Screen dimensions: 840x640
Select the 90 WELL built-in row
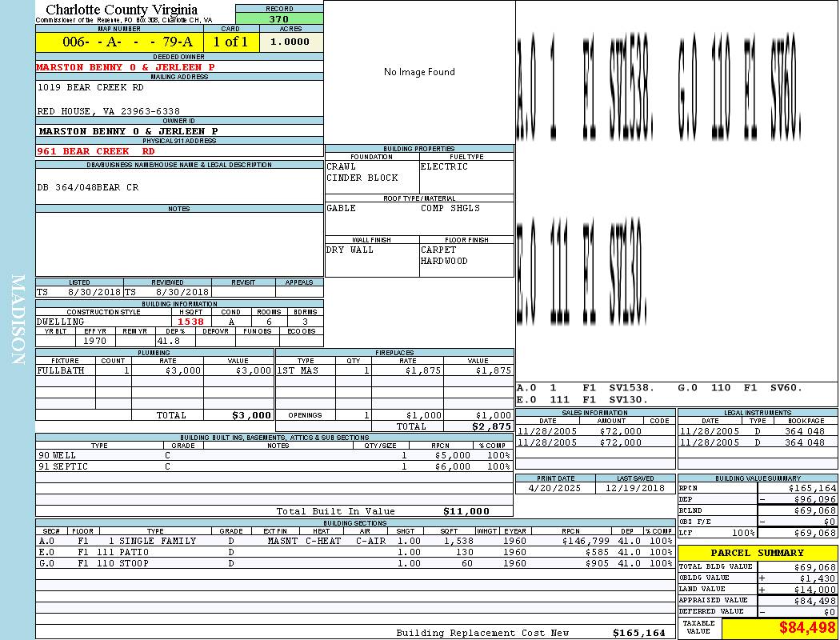[x=274, y=456]
